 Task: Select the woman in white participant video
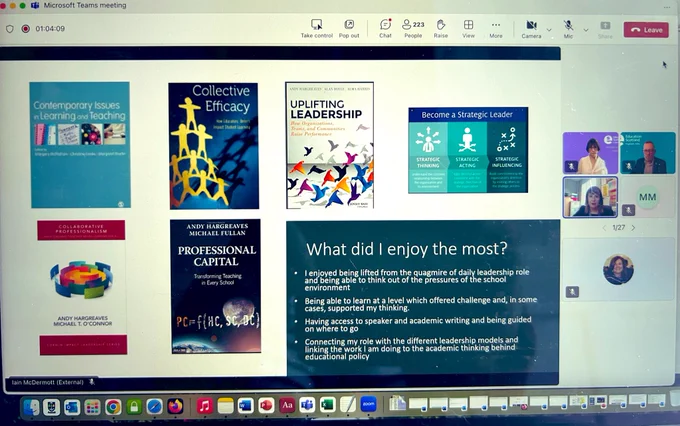click(591, 153)
